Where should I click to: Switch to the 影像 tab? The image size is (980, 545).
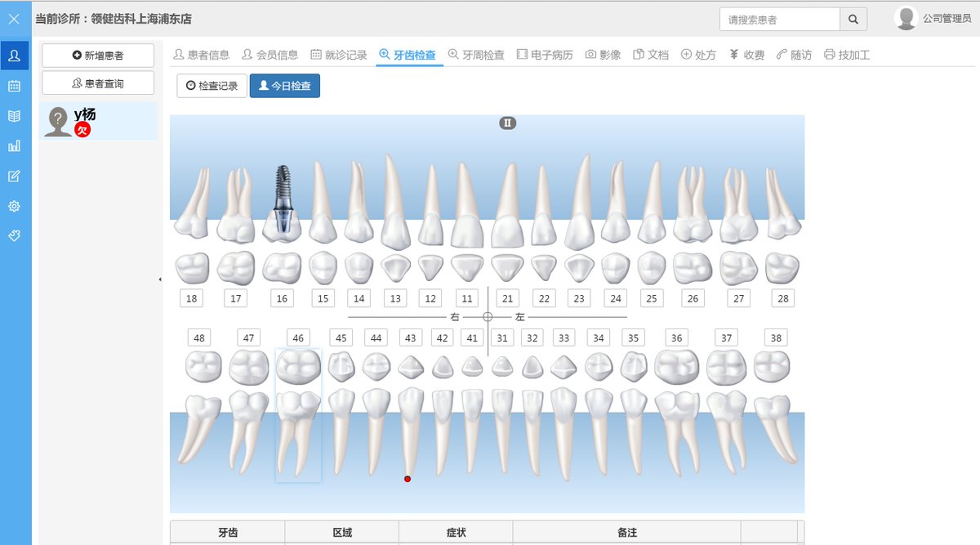[x=603, y=55]
